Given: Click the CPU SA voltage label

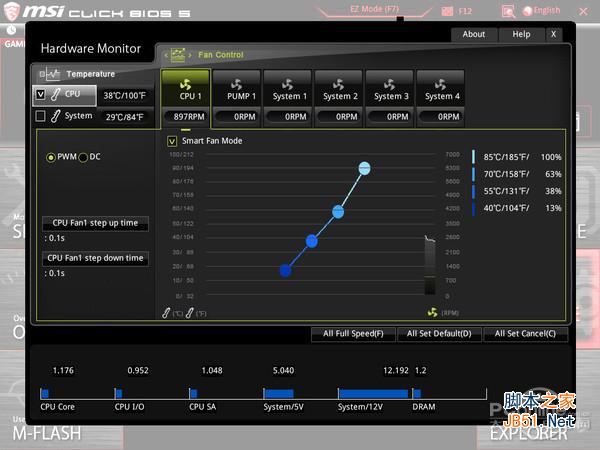Looking at the screenshot, I should tap(202, 407).
